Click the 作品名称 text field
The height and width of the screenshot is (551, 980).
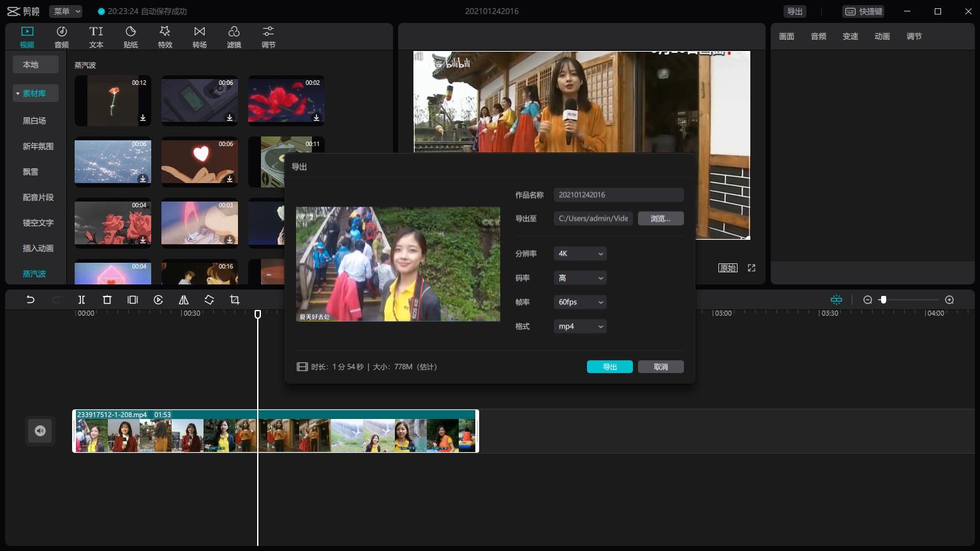coord(618,195)
